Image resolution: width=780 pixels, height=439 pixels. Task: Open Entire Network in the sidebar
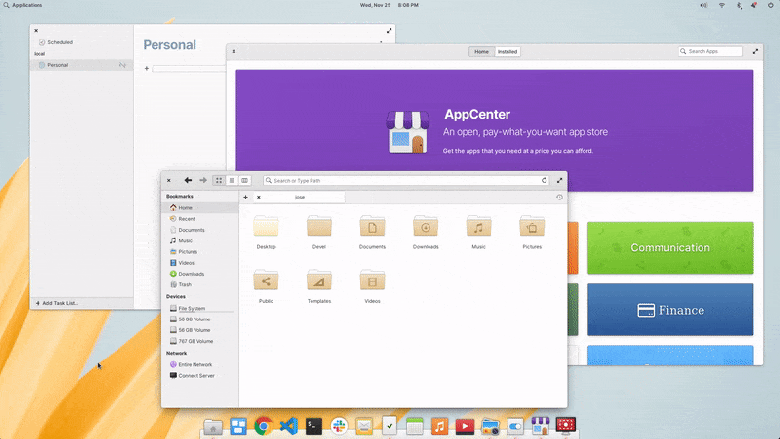click(x=200, y=364)
